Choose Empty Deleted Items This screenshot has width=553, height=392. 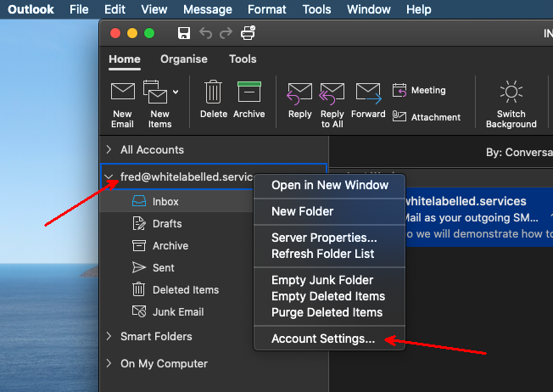tap(329, 296)
